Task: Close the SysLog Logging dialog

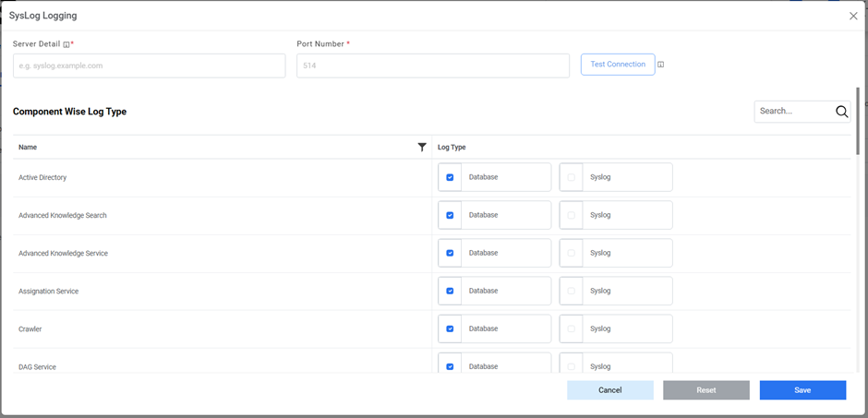Action: (x=853, y=16)
